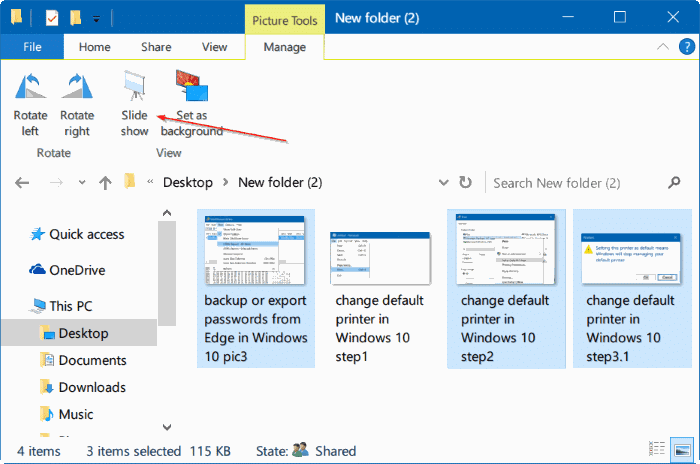
Task: Click the Picture Tools contextual tab header
Action: click(285, 20)
